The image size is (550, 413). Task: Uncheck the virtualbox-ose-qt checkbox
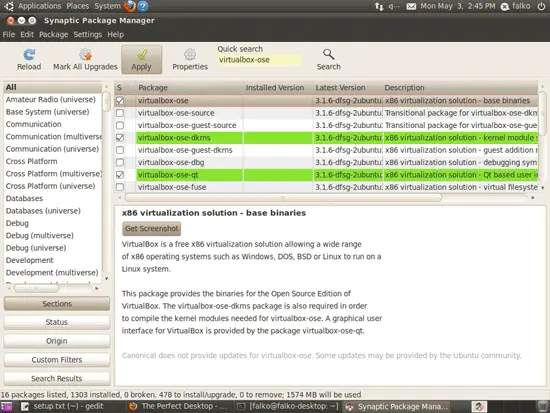(120, 175)
